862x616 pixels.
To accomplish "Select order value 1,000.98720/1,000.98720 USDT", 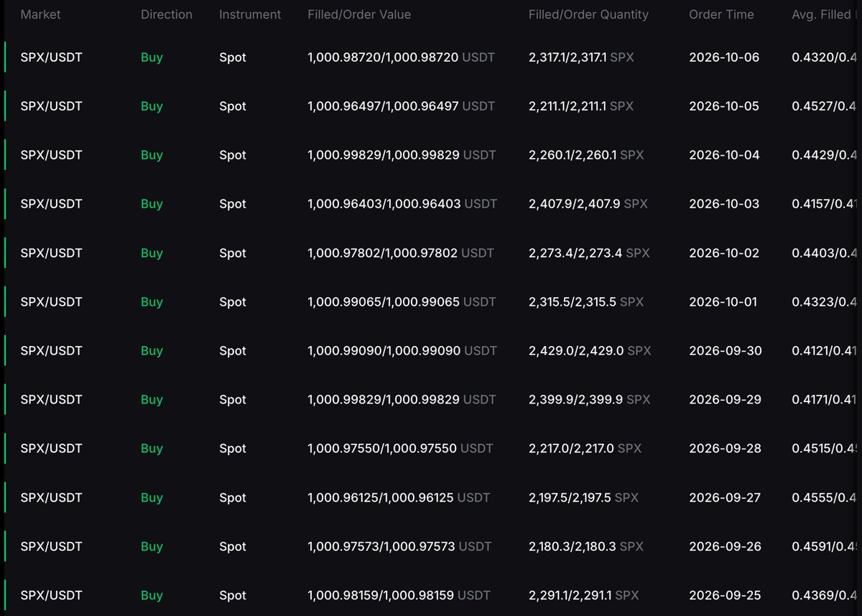I will point(402,57).
